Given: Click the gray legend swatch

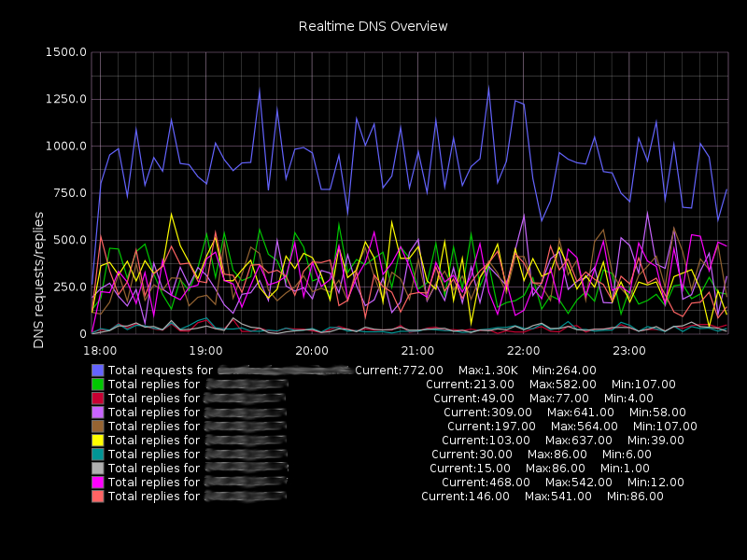Looking at the screenshot, I should coord(98,469).
